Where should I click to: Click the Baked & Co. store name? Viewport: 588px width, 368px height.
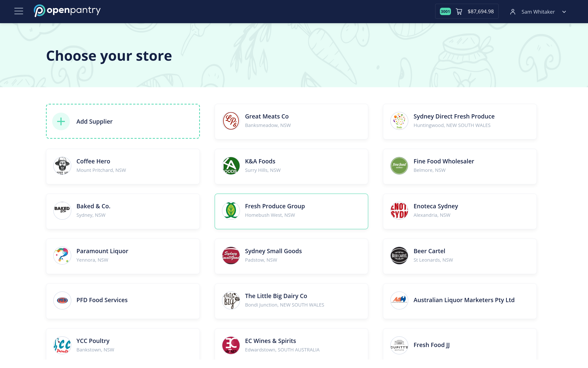click(x=94, y=206)
